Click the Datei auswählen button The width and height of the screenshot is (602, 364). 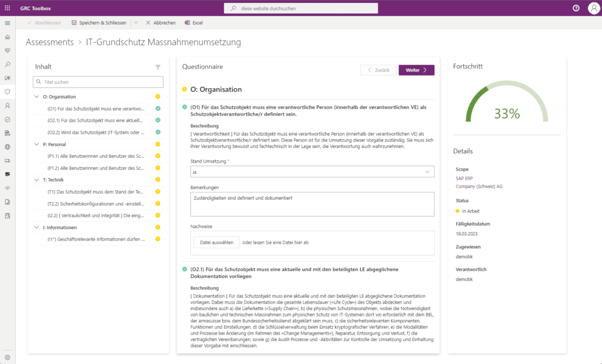[x=216, y=242]
